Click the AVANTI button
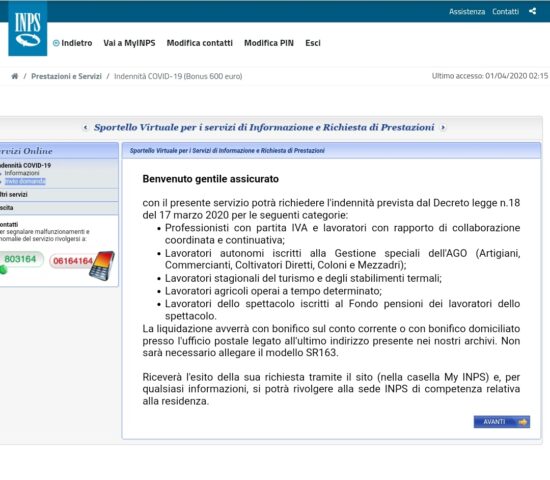This screenshot has width=550, height=480. point(502,422)
